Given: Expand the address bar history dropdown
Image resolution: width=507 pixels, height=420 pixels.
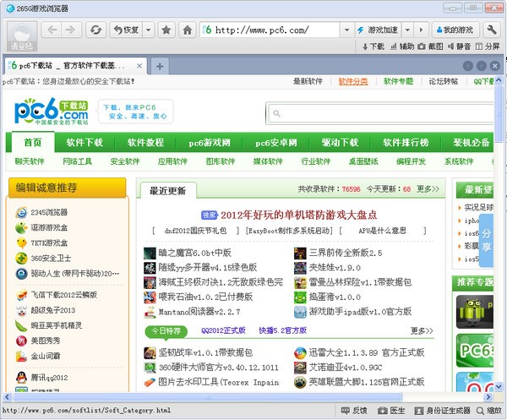Looking at the screenshot, I should pyautogui.click(x=346, y=30).
